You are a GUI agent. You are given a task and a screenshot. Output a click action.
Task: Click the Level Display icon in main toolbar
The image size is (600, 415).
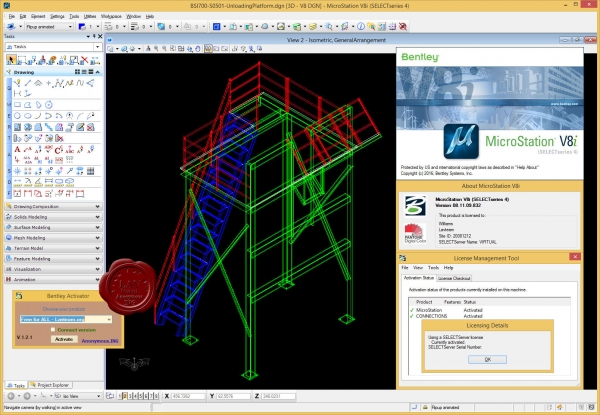(x=313, y=26)
